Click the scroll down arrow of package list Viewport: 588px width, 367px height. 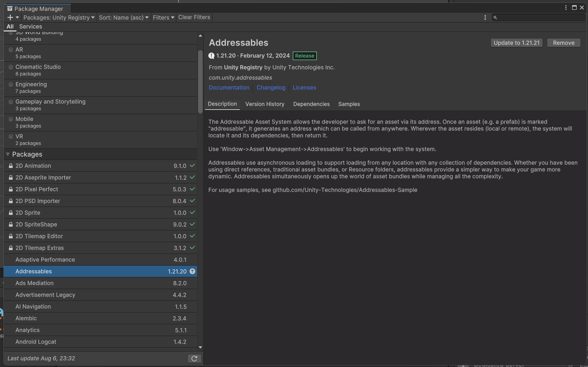pyautogui.click(x=200, y=348)
